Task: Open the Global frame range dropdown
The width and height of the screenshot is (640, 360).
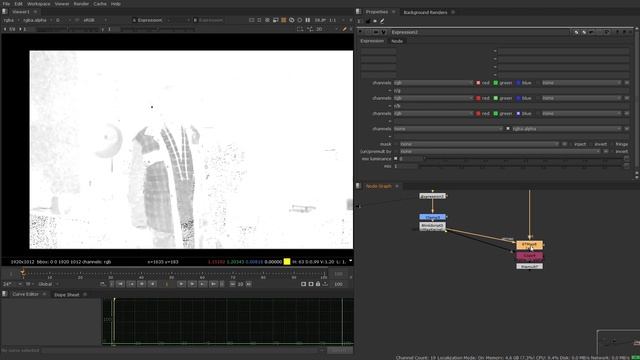Action: tap(49, 284)
